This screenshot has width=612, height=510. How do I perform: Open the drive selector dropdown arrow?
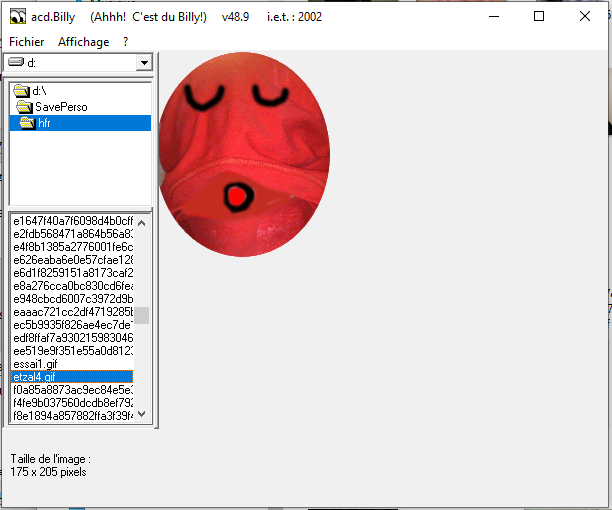[x=144, y=62]
